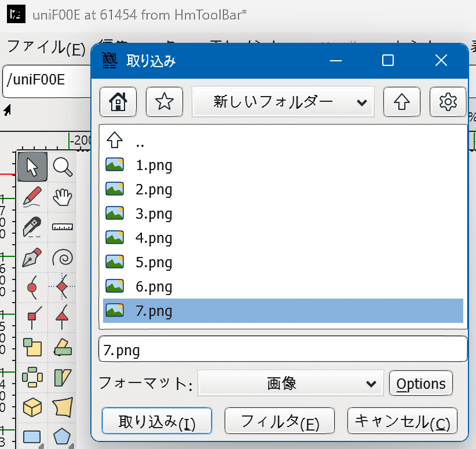
Task: Choose the 3D rotate cube tool
Action: pyautogui.click(x=32, y=407)
